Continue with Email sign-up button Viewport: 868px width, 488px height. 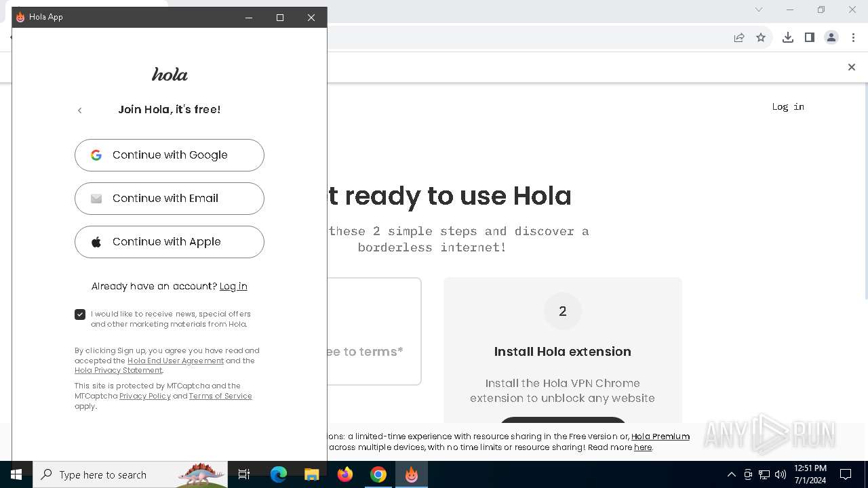click(x=170, y=199)
